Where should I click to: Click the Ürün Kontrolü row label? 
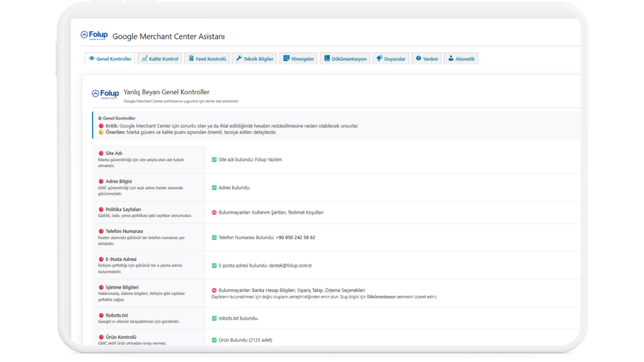tap(121, 337)
